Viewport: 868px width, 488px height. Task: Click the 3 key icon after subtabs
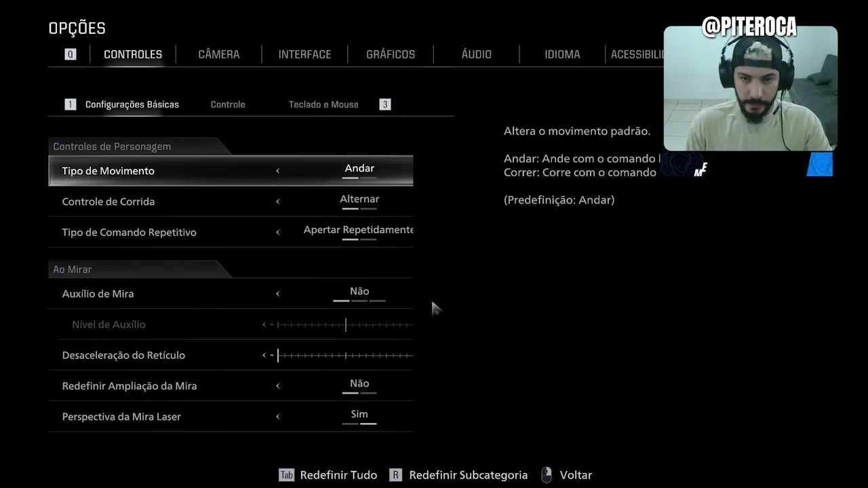pos(385,104)
